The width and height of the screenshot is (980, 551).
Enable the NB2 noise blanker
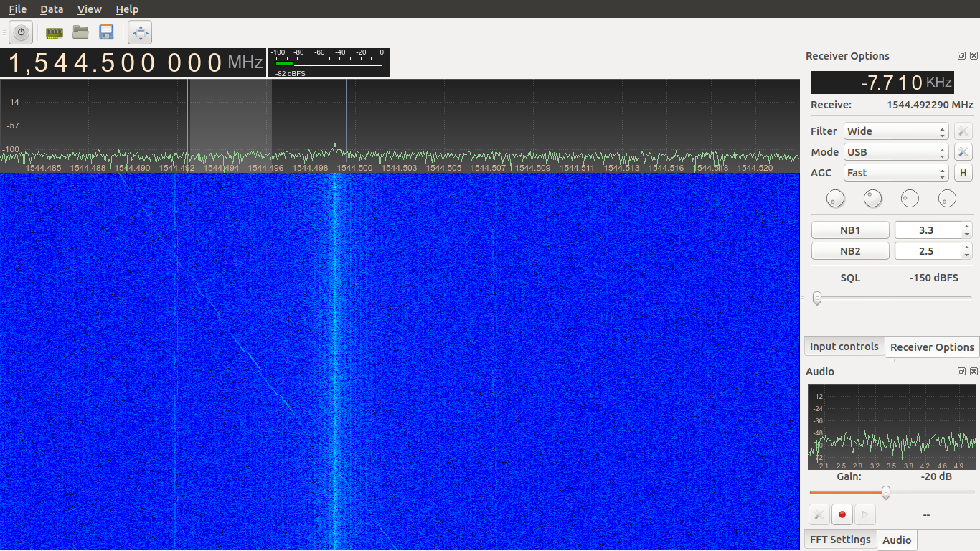pyautogui.click(x=850, y=250)
